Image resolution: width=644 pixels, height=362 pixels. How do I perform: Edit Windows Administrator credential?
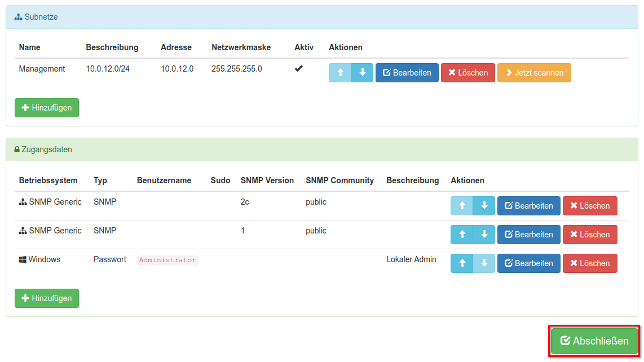pyautogui.click(x=528, y=263)
